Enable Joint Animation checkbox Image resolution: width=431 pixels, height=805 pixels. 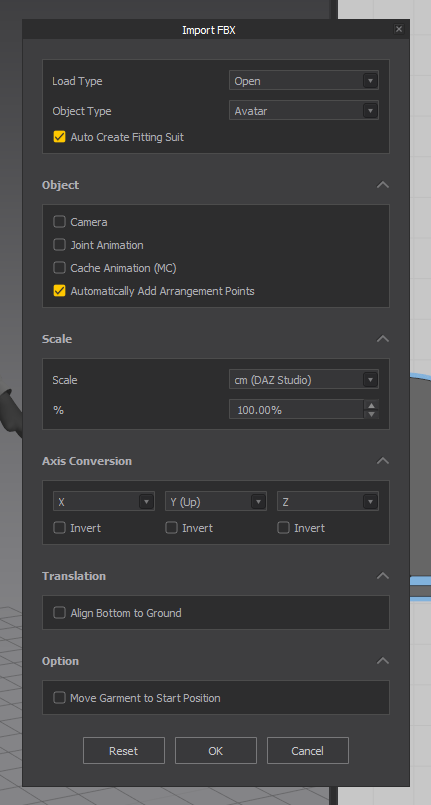point(60,245)
